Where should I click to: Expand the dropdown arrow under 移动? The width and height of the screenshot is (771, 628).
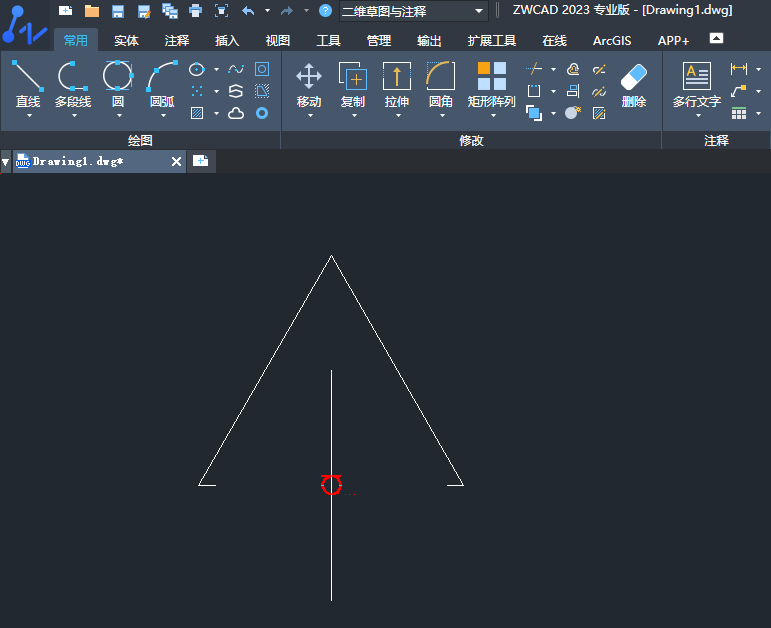click(310, 116)
